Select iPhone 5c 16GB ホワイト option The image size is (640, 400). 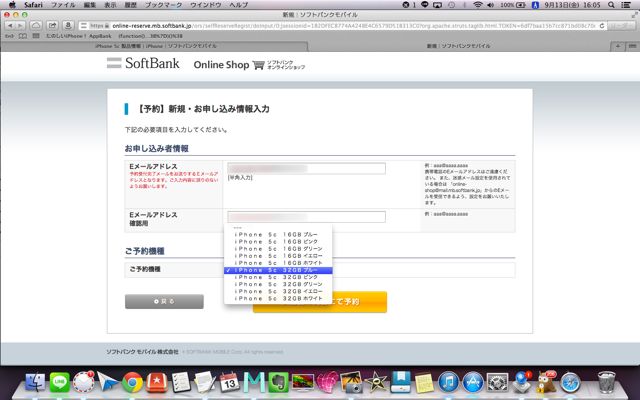coord(278,263)
